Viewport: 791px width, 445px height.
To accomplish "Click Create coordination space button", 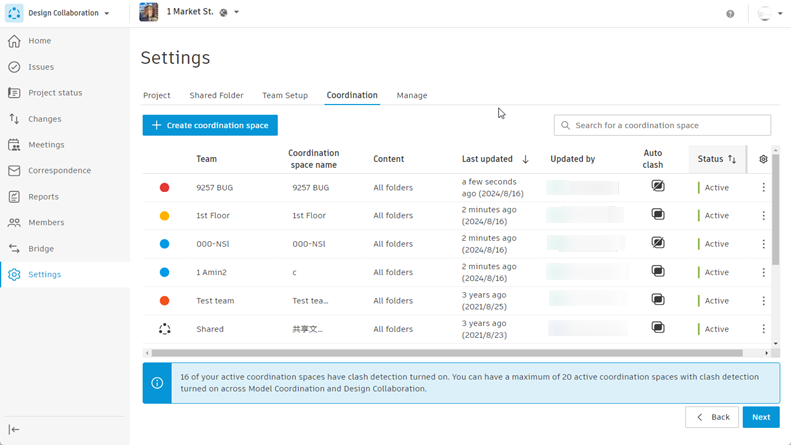I will point(210,125).
